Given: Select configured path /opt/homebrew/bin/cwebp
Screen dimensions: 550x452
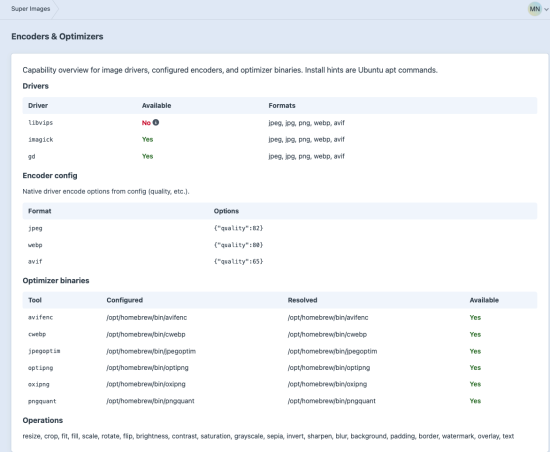Looking at the screenshot, I should coord(146,334).
